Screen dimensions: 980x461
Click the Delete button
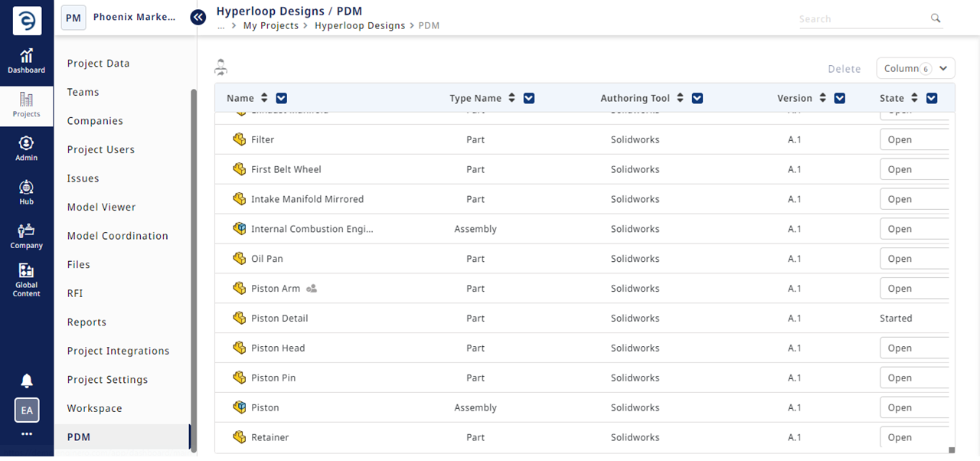tap(844, 69)
